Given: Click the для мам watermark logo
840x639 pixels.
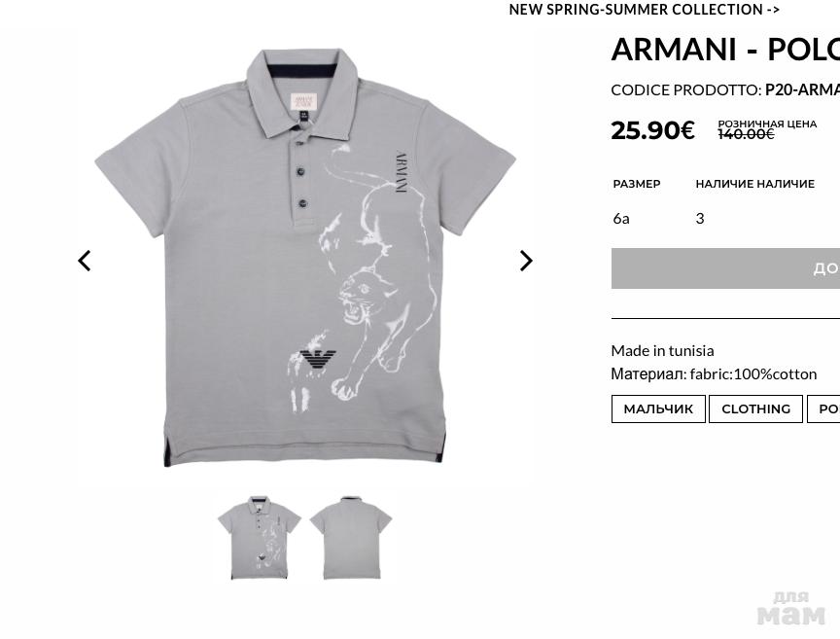Looking at the screenshot, I should point(791,609).
